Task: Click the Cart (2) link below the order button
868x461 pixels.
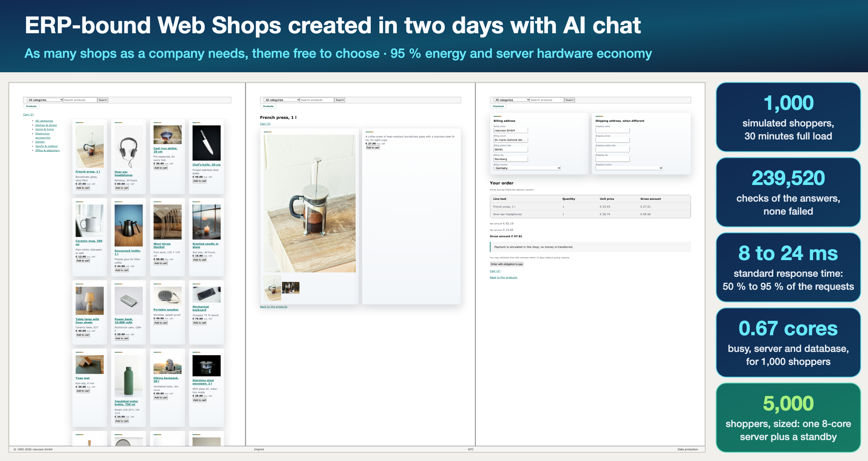Action: click(495, 271)
